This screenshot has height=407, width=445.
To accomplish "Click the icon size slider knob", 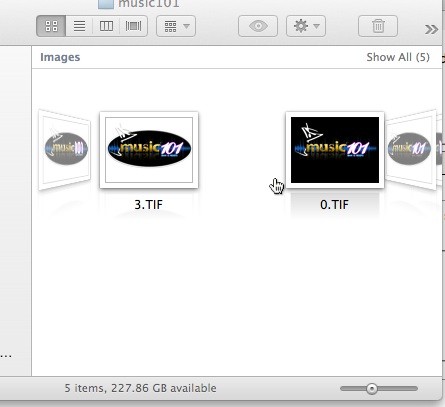I will tap(372, 389).
